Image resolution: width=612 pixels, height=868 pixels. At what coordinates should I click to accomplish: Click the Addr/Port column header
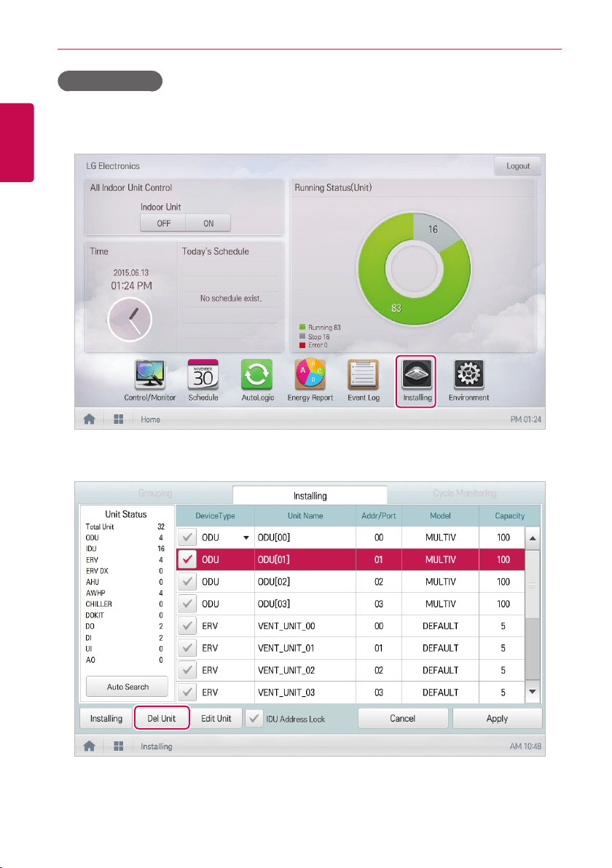(x=379, y=516)
